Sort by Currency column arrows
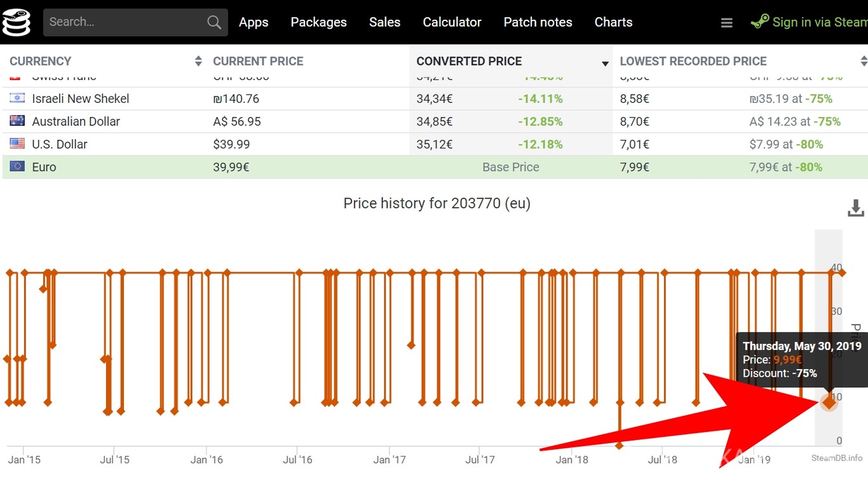Image resolution: width=868 pixels, height=488 pixels. pos(198,61)
